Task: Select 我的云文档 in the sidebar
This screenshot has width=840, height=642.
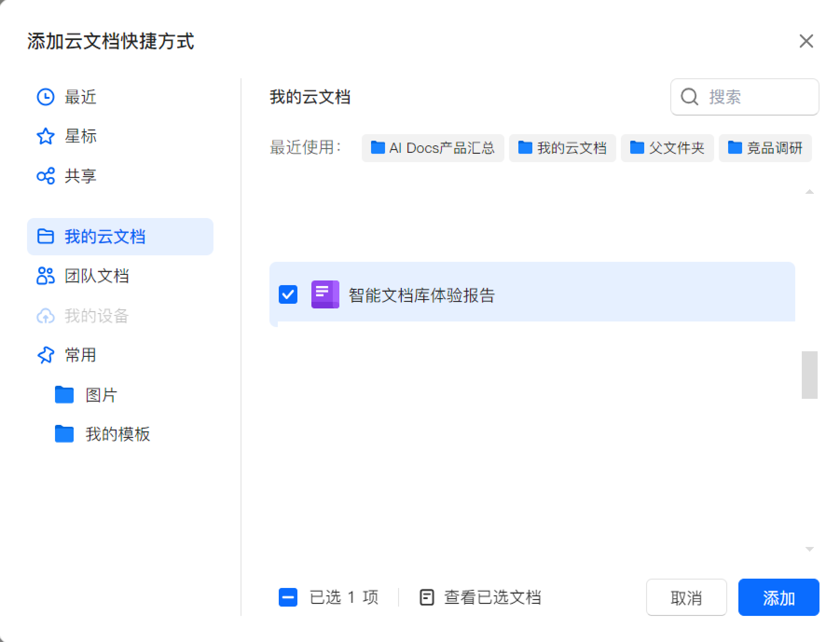Action: pyautogui.click(x=120, y=237)
